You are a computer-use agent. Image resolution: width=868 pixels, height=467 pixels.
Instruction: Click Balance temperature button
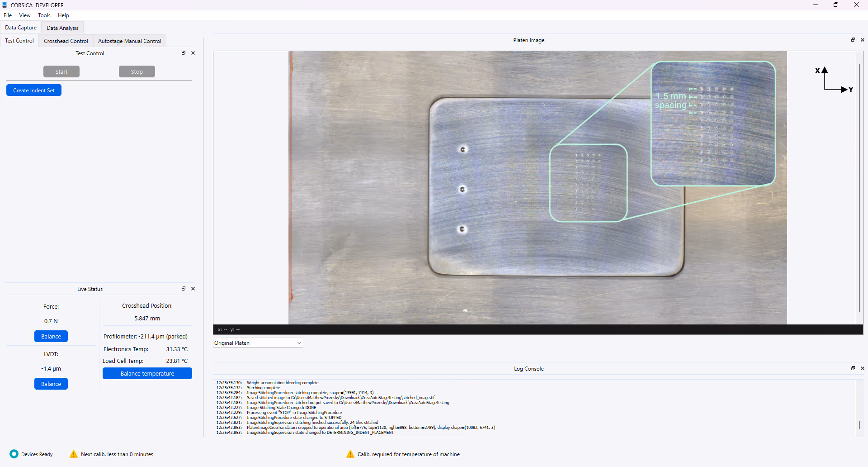coord(147,373)
